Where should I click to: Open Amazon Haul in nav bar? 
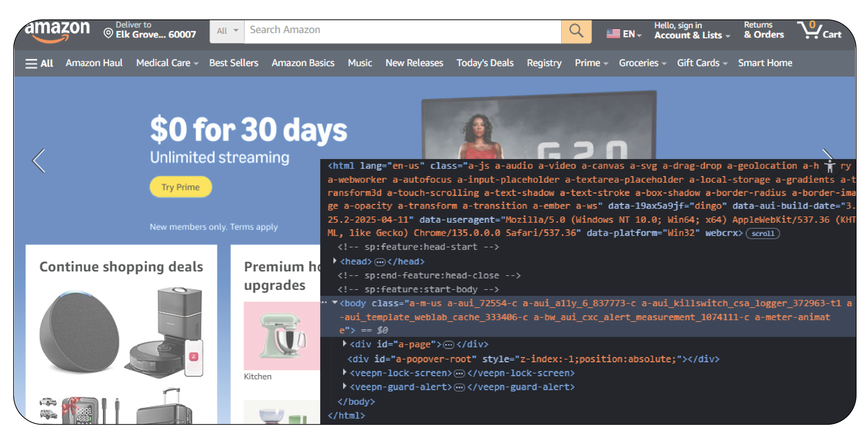(94, 63)
